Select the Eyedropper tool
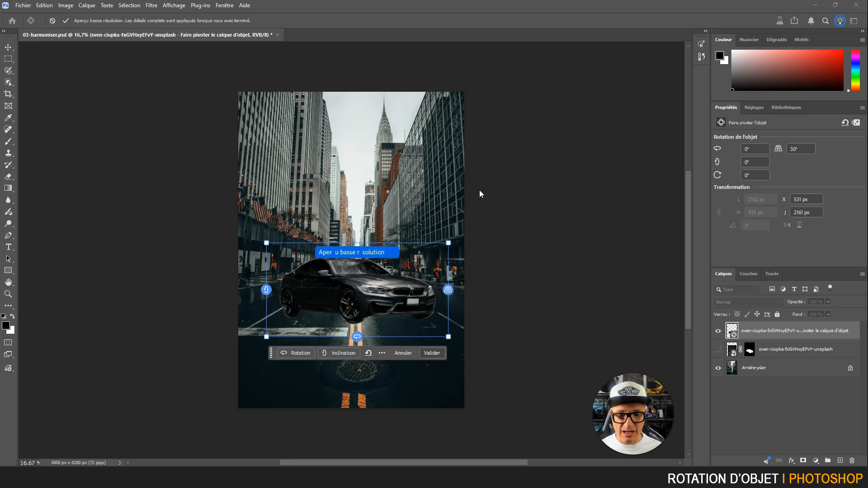 point(8,117)
